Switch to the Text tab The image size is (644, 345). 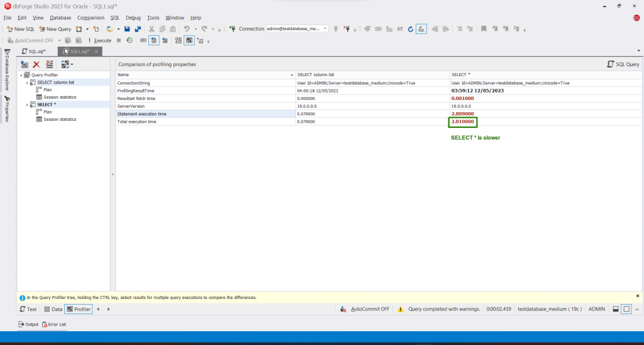point(28,309)
